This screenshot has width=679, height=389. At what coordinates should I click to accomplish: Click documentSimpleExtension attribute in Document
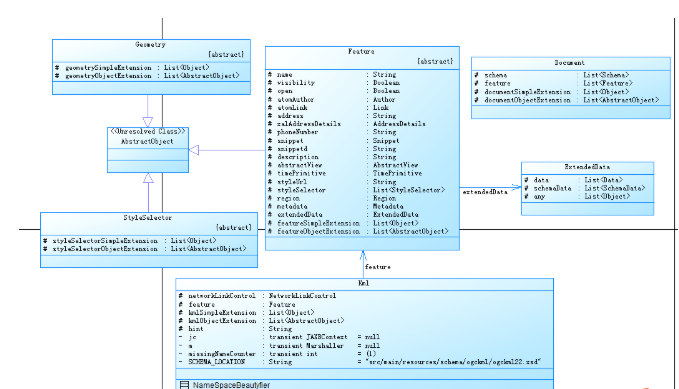[x=552, y=92]
